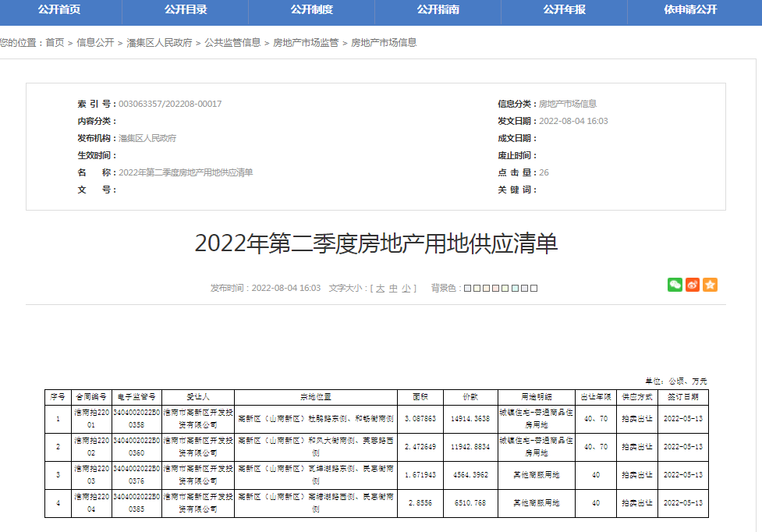Open the 公开制度 menu item

point(315,12)
